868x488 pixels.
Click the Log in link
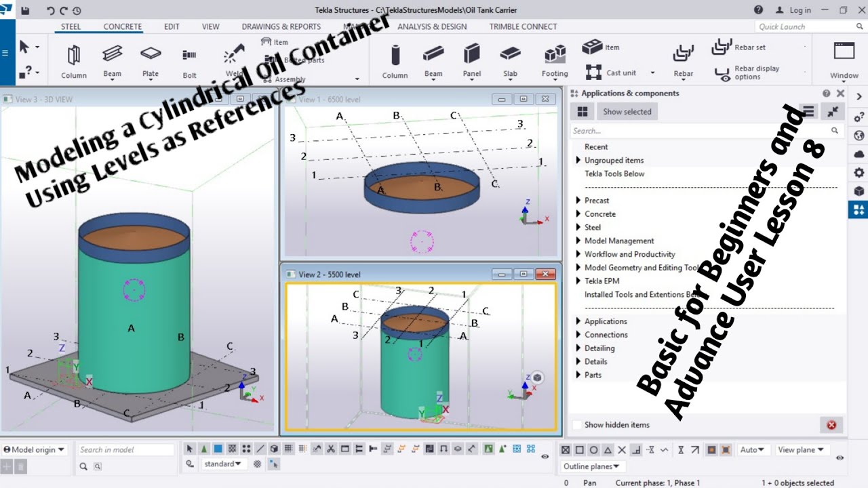800,10
